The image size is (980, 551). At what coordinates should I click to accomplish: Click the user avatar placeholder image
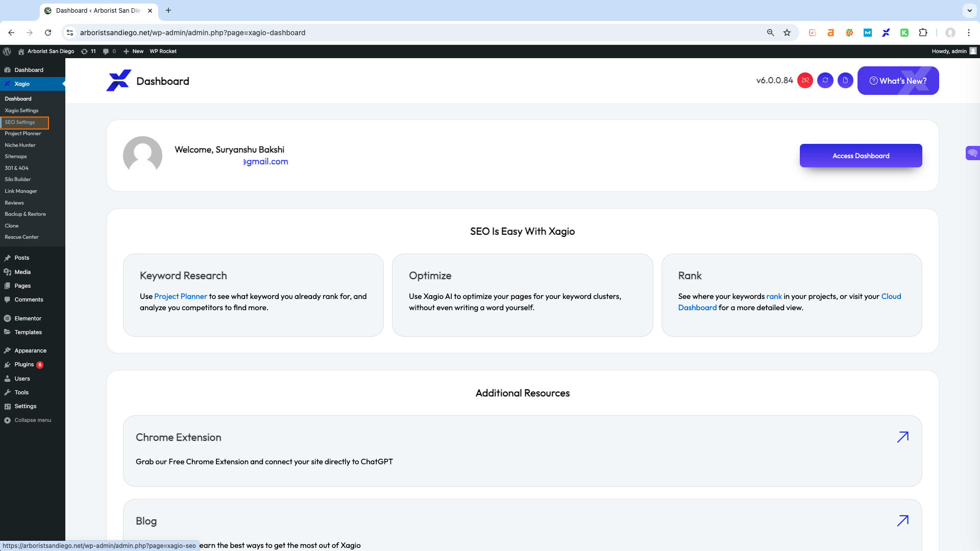tap(142, 155)
